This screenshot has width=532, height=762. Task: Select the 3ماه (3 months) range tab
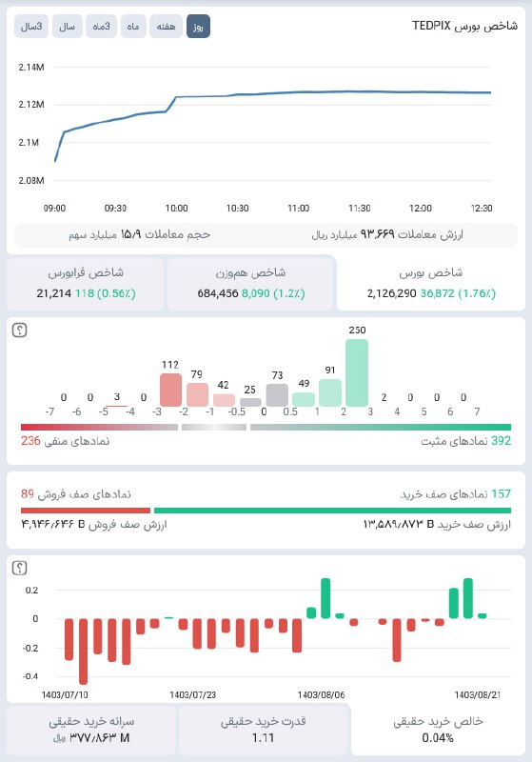click(x=101, y=27)
